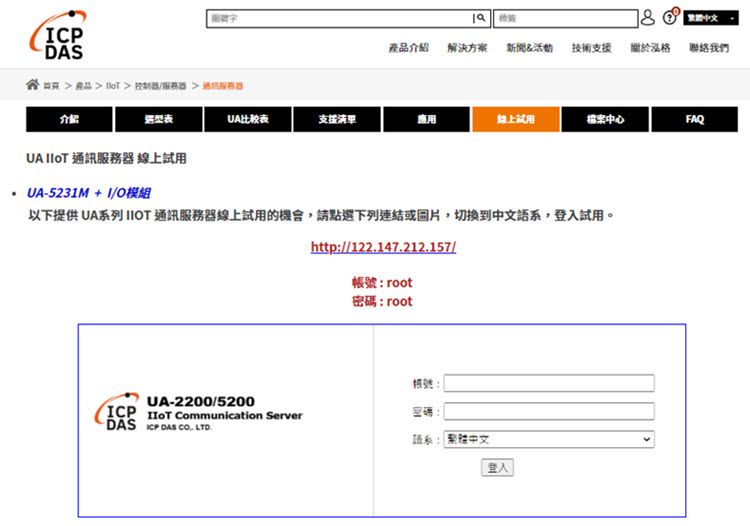Open the 新聞&活動 menu
This screenshot has width=750, height=526.
pos(529,48)
